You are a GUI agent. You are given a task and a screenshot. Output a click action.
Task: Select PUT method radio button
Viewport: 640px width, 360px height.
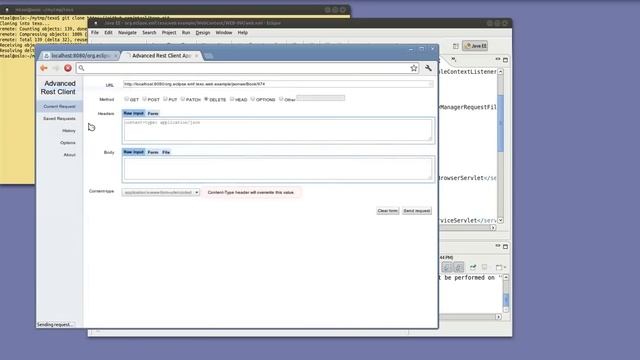(165, 99)
